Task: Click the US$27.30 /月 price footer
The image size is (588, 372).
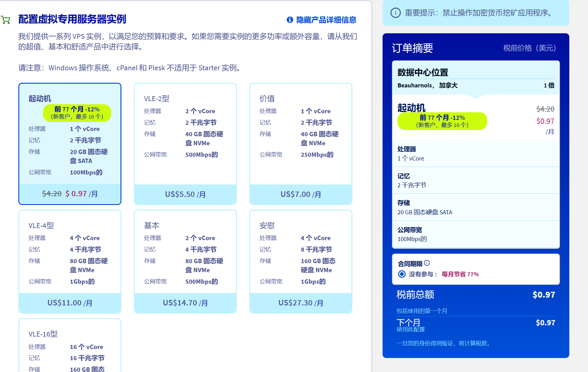Action: point(301,303)
